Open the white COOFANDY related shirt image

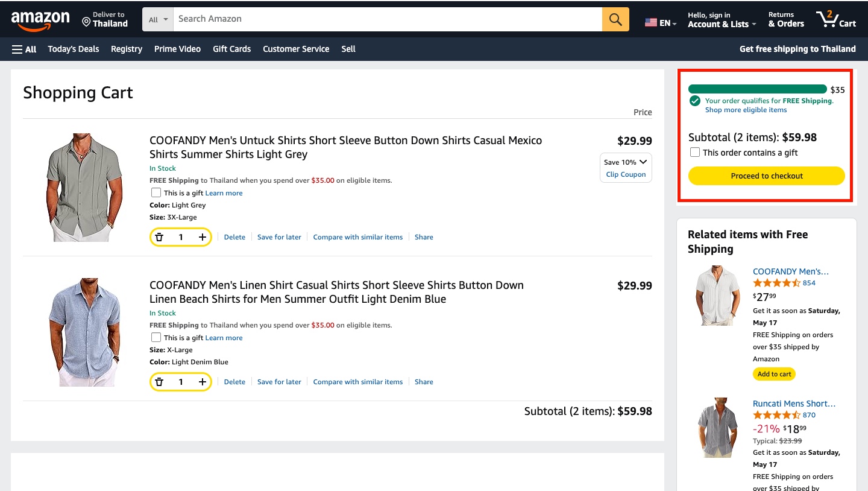point(717,296)
